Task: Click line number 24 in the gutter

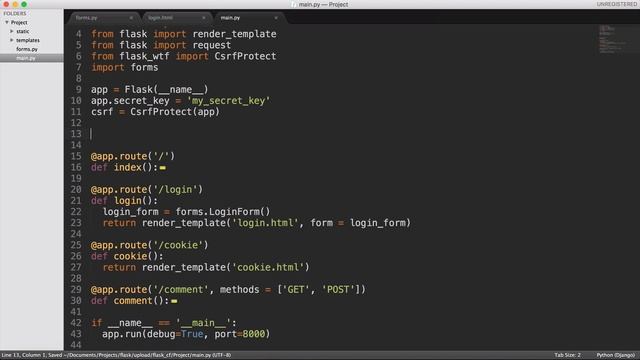Action: tap(76, 234)
